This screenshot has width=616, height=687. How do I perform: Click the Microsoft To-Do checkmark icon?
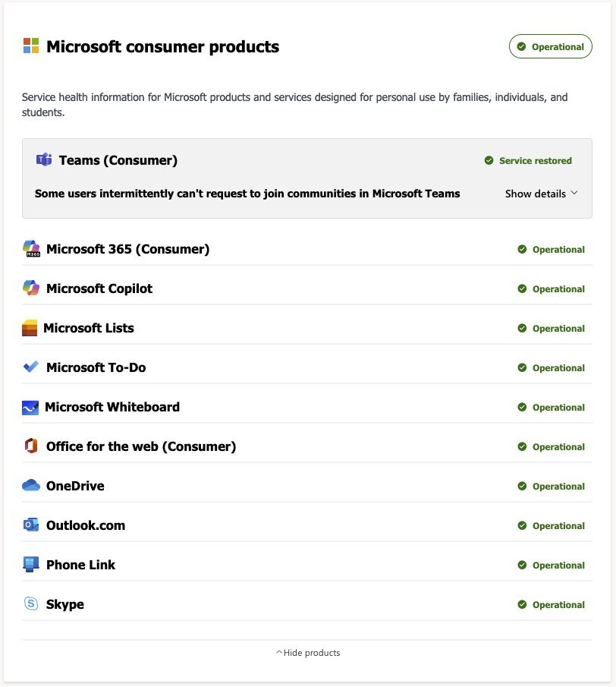point(30,367)
